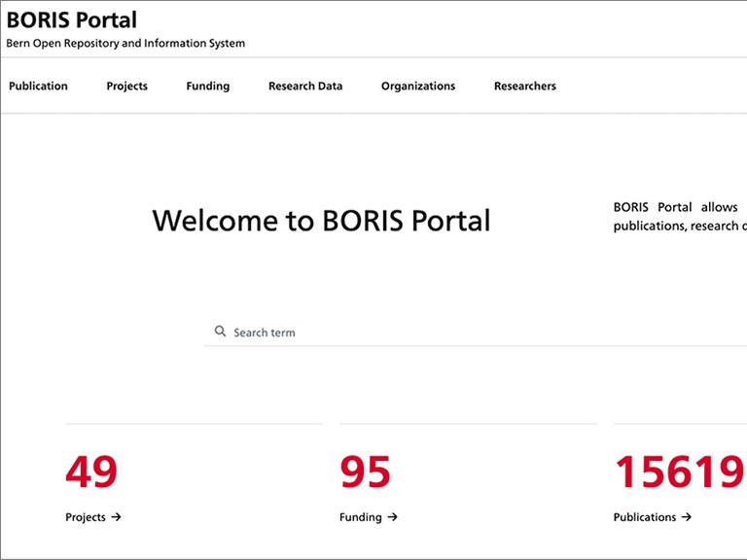
Task: Click the Welcome to BORIS Portal heading
Action: 321,221
